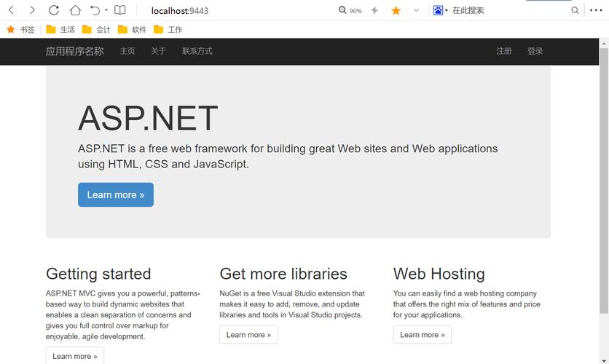609x364 pixels.
Task: Open the 关于 nav menu item
Action: [x=158, y=51]
